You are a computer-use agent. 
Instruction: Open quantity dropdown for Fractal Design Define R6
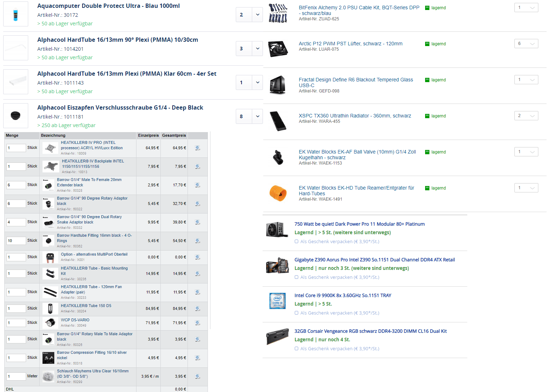point(526,80)
